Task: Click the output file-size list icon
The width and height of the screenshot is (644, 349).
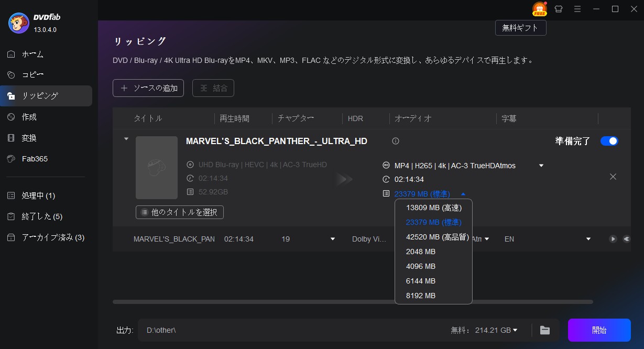Action: (x=386, y=193)
